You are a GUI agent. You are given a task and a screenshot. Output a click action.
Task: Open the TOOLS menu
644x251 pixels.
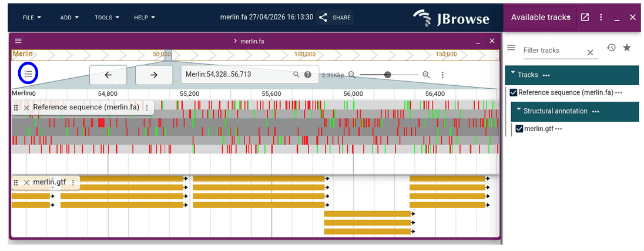click(107, 18)
